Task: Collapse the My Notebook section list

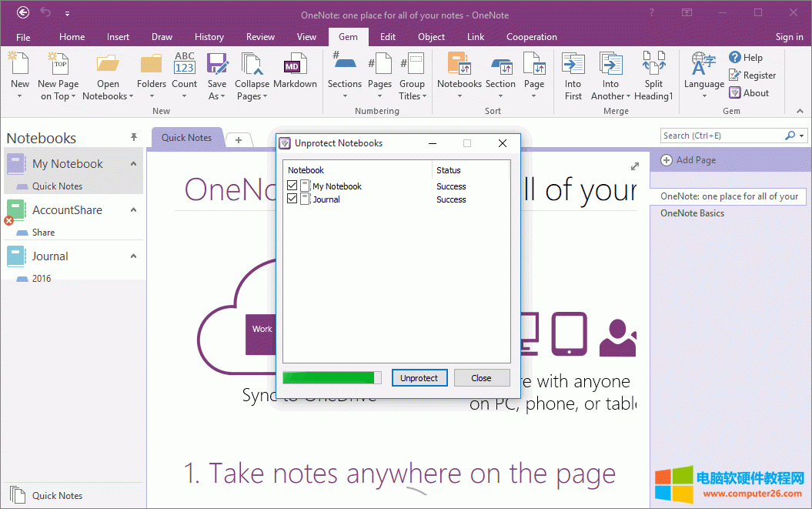Action: [x=133, y=164]
